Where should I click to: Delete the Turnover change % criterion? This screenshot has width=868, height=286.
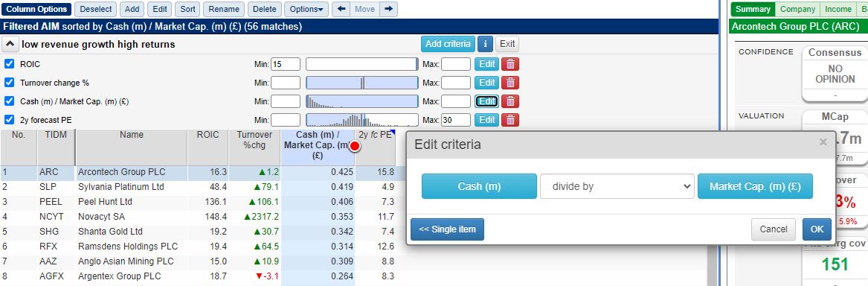click(x=509, y=83)
